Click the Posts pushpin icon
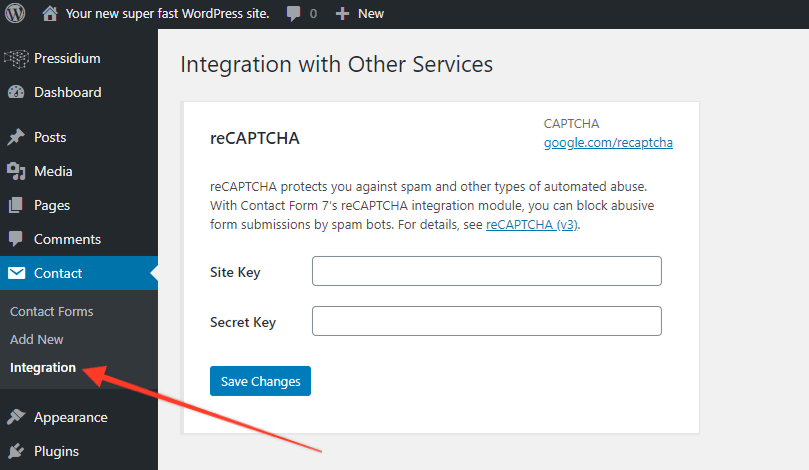This screenshot has width=809, height=470. 16,137
